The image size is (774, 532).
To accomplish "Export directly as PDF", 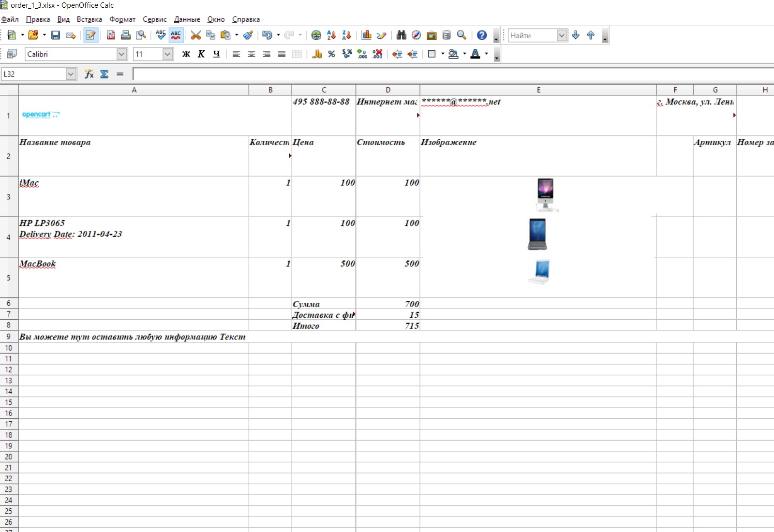I will click(111, 35).
